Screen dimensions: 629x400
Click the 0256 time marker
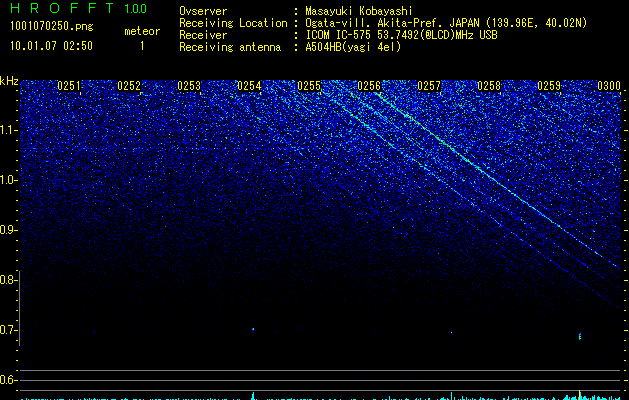pyautogui.click(x=369, y=86)
